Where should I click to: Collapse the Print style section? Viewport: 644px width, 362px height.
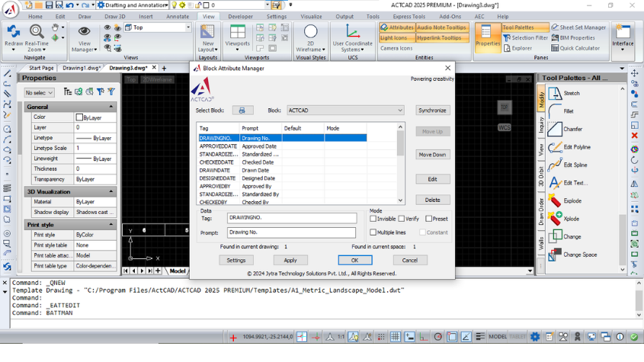point(111,225)
